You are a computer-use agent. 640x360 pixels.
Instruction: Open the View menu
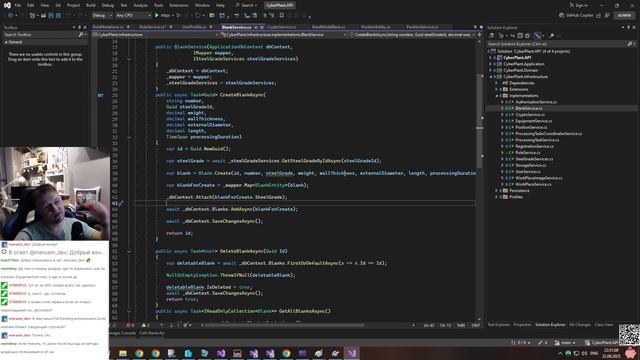(x=44, y=5)
